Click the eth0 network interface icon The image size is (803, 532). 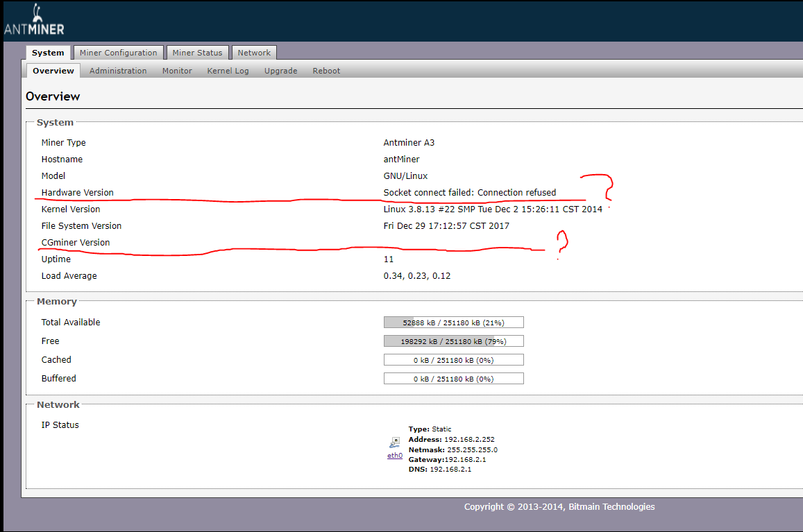click(x=395, y=442)
